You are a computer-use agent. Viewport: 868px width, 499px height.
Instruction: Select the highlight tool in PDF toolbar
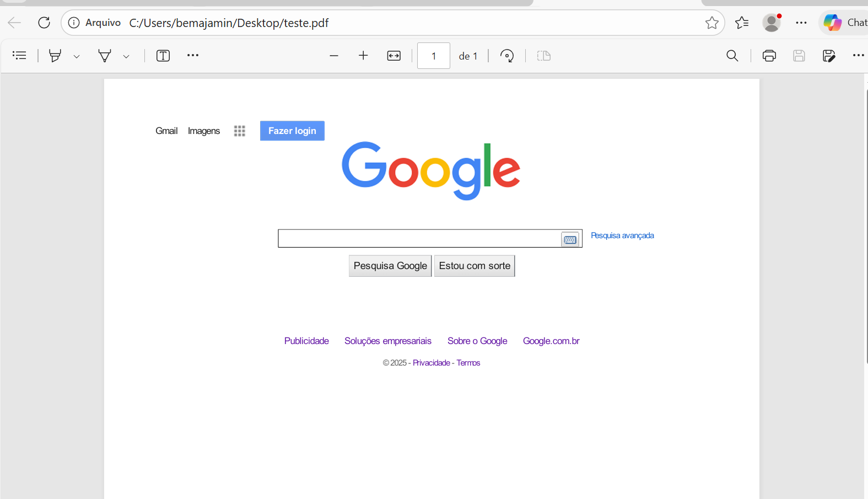coord(55,56)
